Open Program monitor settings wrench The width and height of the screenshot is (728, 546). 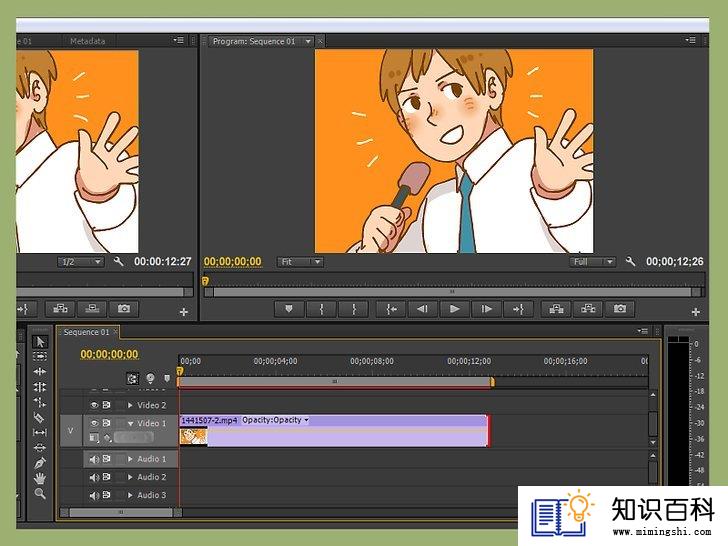pyautogui.click(x=630, y=261)
